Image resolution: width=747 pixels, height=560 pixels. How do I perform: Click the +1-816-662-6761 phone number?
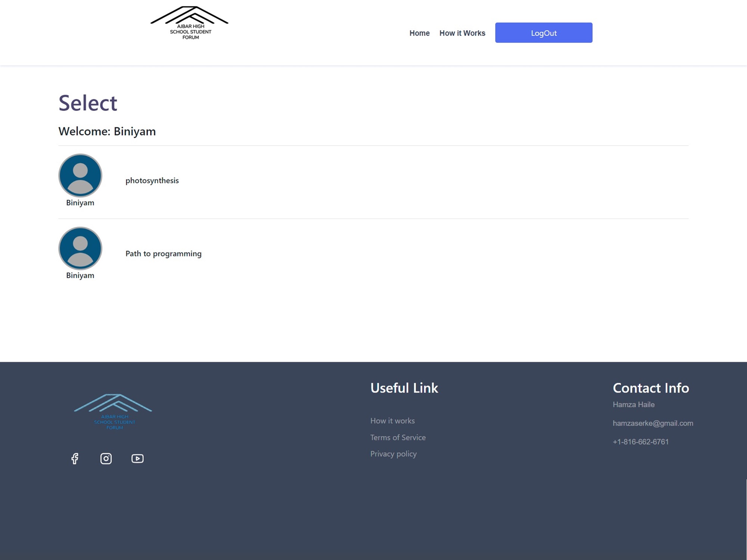640,442
